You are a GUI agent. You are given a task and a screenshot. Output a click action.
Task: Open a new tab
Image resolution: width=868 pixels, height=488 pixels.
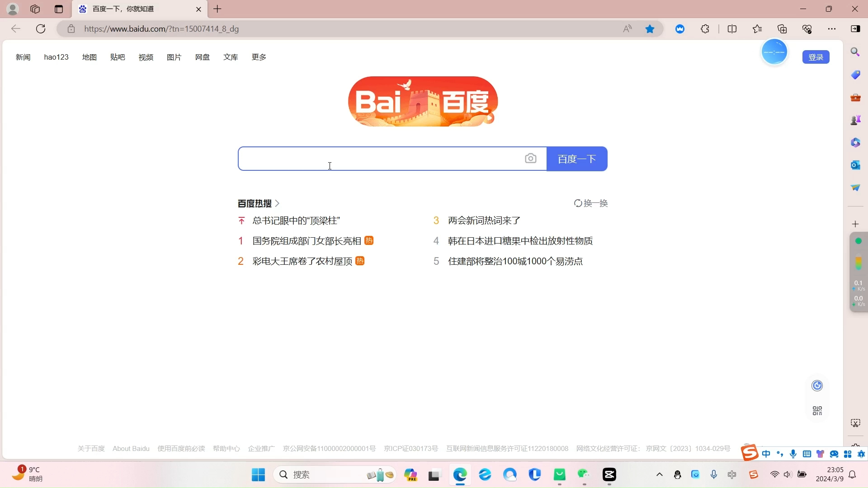click(217, 9)
